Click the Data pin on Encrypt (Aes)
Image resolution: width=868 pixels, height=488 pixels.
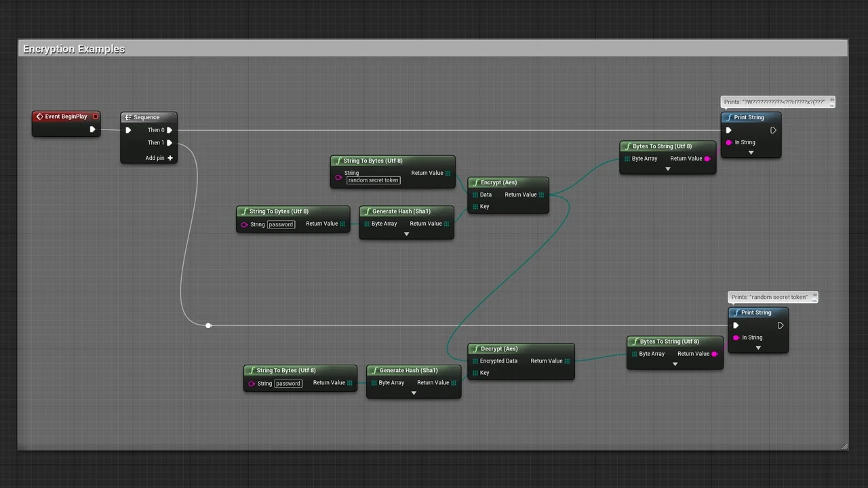(475, 195)
